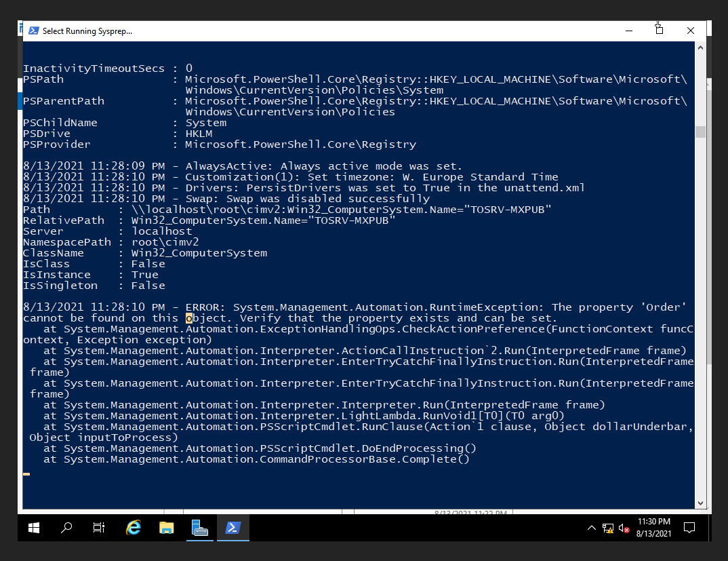Screen dimensions: 728x561
Task: Open Task View from the taskbar
Action: pyautogui.click(x=99, y=528)
